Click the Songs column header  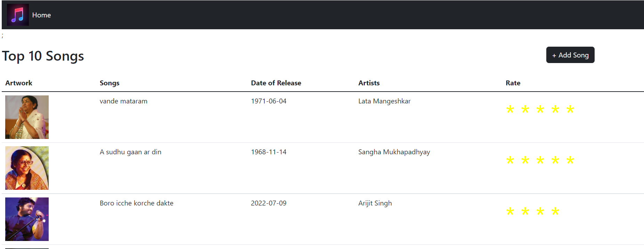point(110,83)
